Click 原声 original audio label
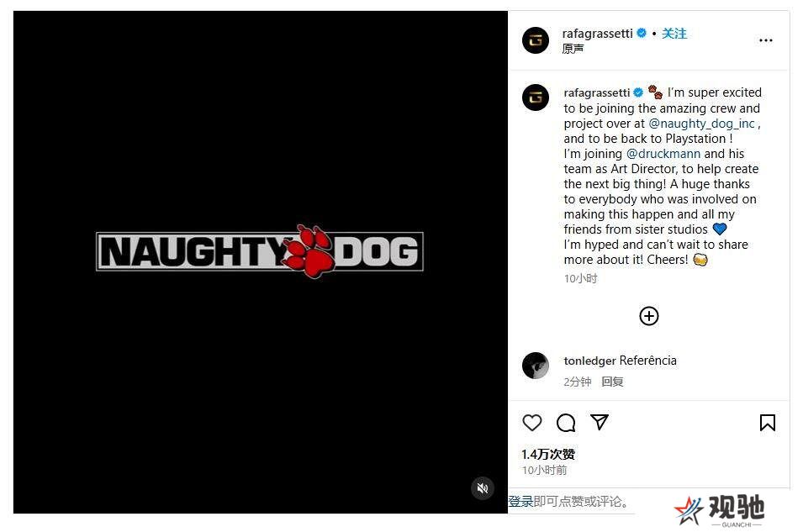 pos(573,49)
